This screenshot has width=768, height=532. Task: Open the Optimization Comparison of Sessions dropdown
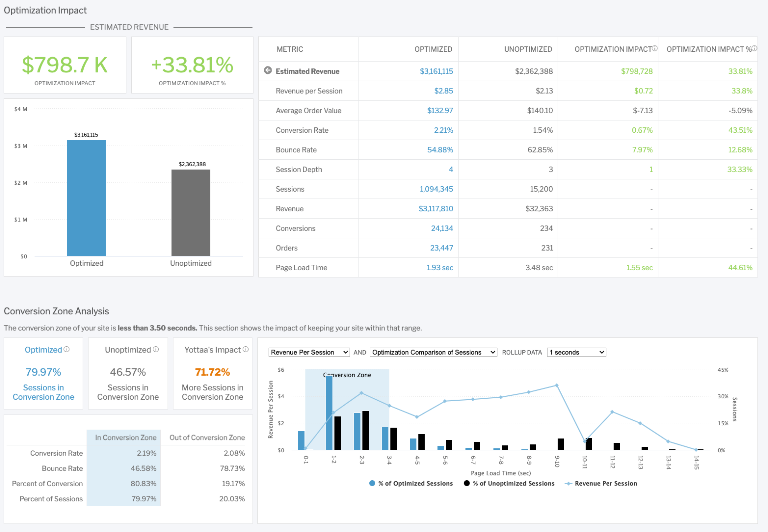(x=433, y=352)
